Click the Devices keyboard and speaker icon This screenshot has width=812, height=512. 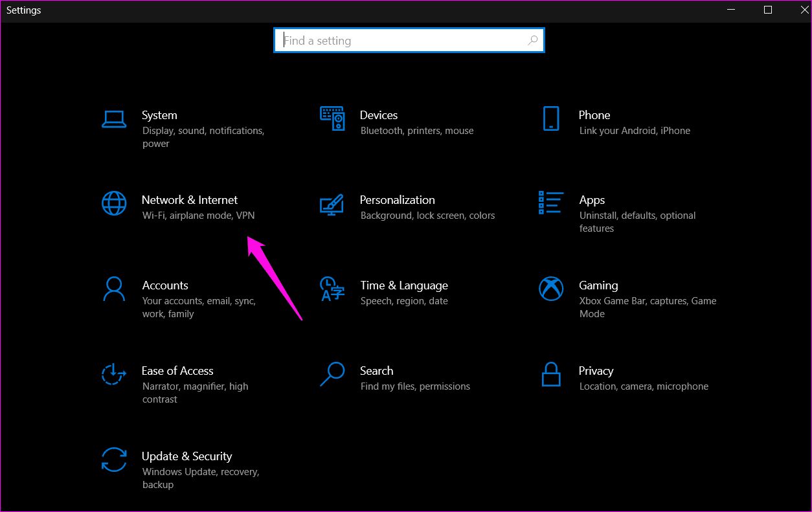tap(332, 118)
